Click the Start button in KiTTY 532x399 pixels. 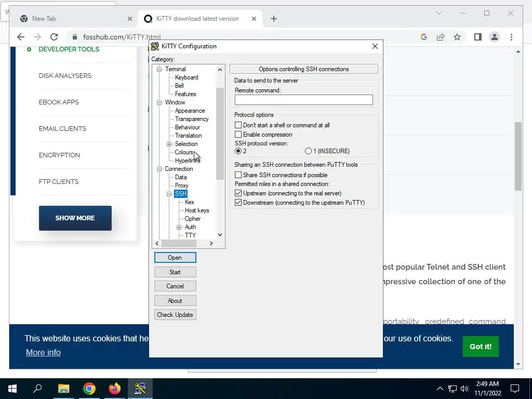pyautogui.click(x=175, y=272)
